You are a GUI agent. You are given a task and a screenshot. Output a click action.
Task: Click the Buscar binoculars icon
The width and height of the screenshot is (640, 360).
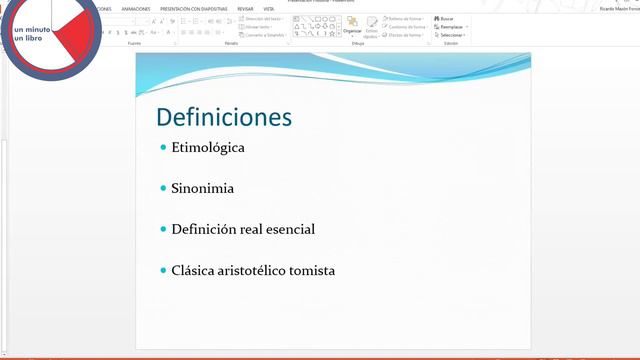pos(437,18)
